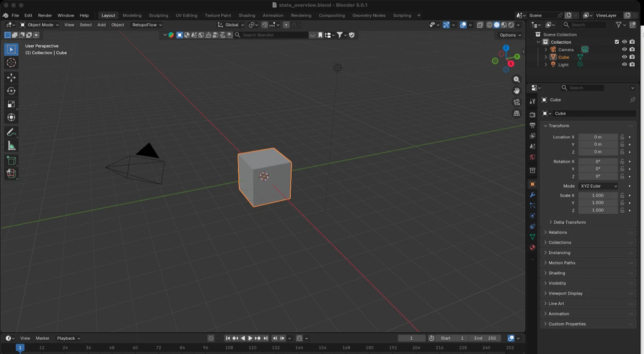Click the viewport zoom magnifier icon

tap(517, 80)
